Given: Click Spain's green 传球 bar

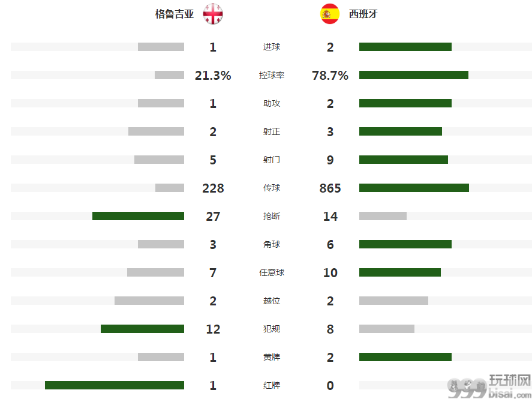Looking at the screenshot, I should coord(414,188).
